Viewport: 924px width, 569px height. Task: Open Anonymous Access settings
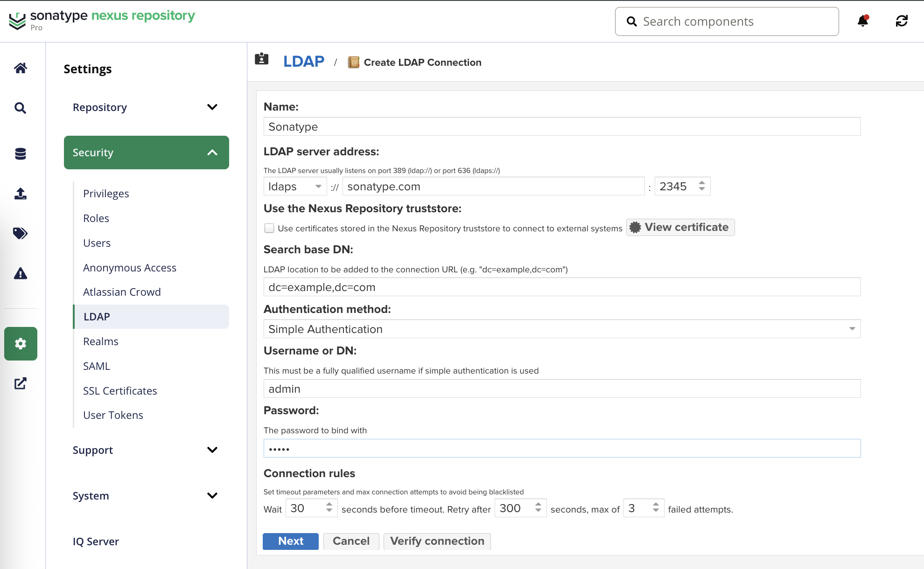coord(130,268)
